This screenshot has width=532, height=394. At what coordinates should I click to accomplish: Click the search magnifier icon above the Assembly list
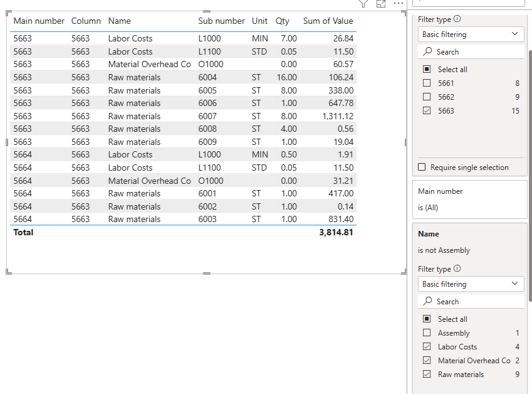[427, 301]
